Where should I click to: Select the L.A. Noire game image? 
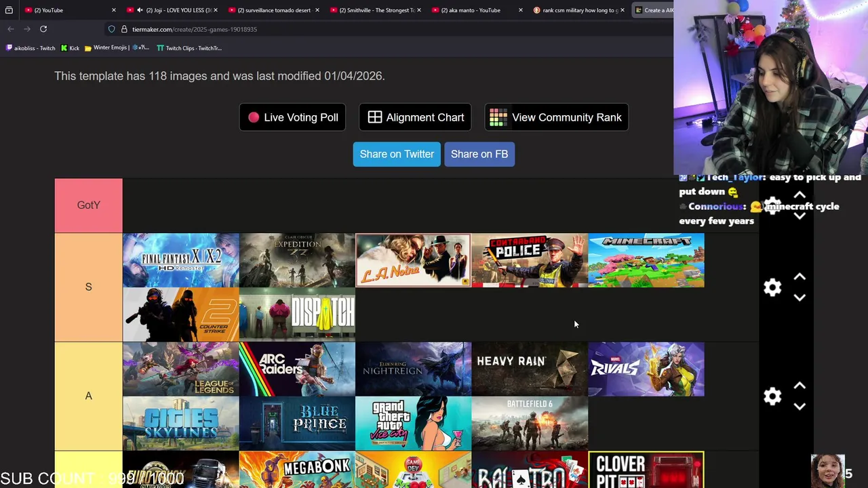coord(414,260)
